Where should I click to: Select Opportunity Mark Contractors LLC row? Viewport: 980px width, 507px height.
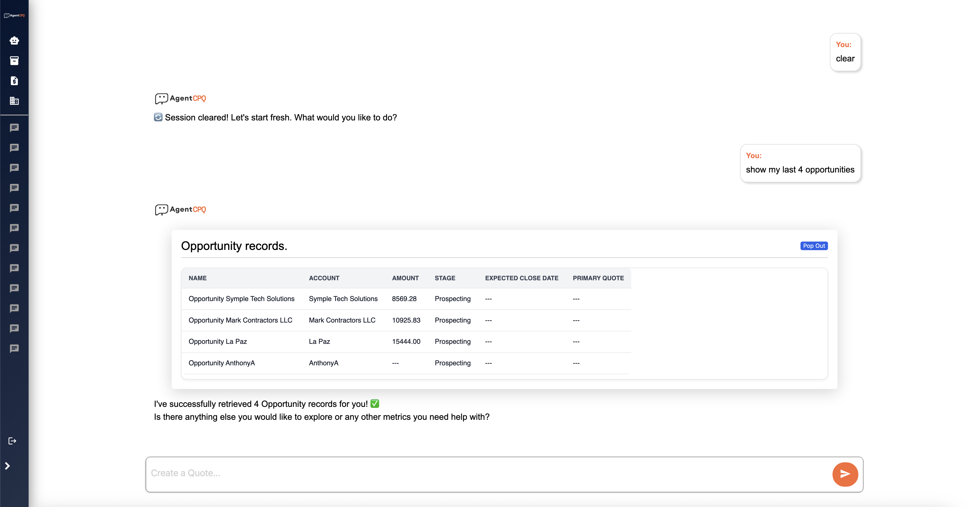[240, 320]
